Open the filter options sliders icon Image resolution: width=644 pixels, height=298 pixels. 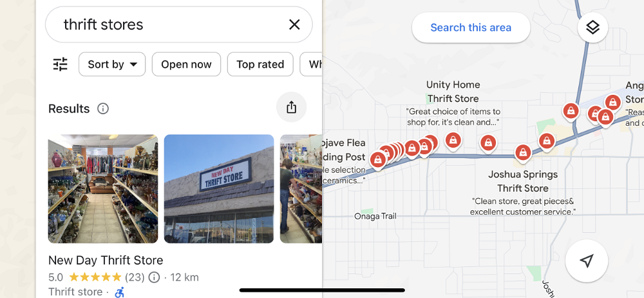tap(61, 65)
